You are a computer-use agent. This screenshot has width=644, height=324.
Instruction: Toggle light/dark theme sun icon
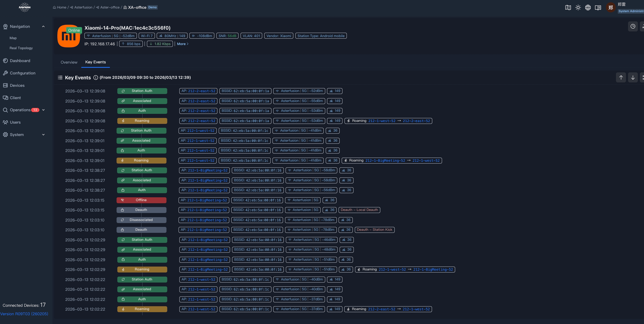click(578, 7)
